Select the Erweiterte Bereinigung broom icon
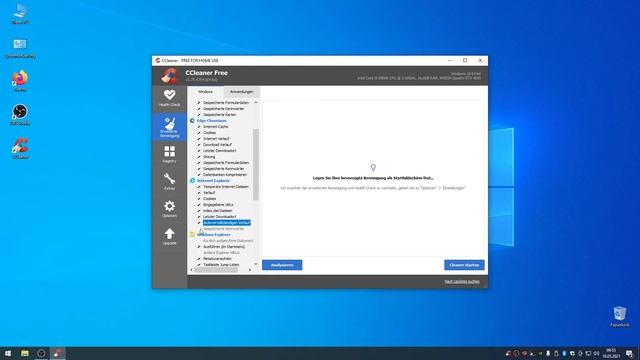The width and height of the screenshot is (640, 360). coord(169,124)
